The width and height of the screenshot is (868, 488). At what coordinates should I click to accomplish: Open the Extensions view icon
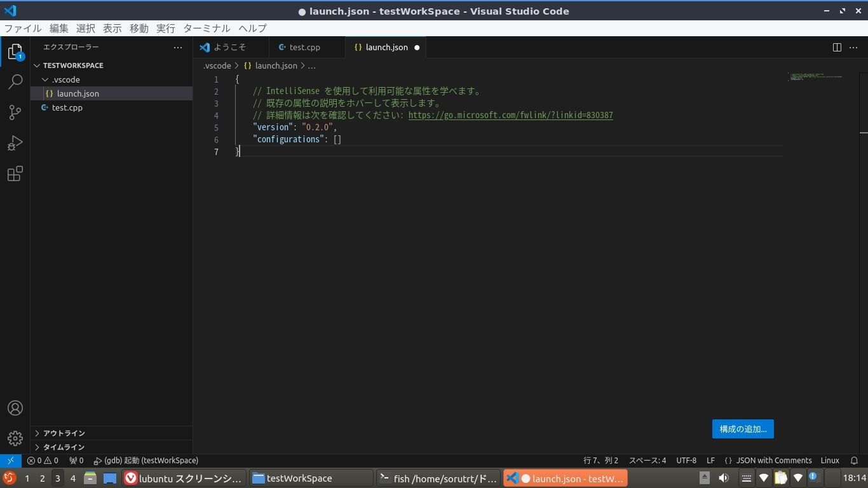pyautogui.click(x=15, y=173)
